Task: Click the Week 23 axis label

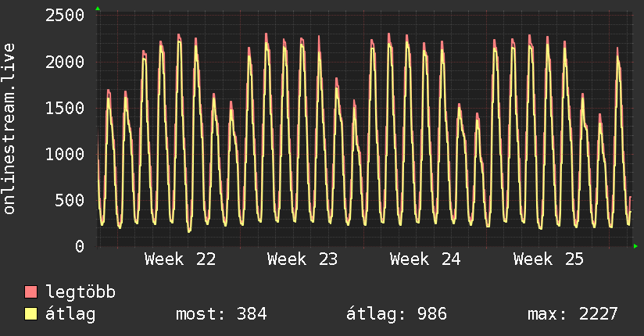Action: 302,259
